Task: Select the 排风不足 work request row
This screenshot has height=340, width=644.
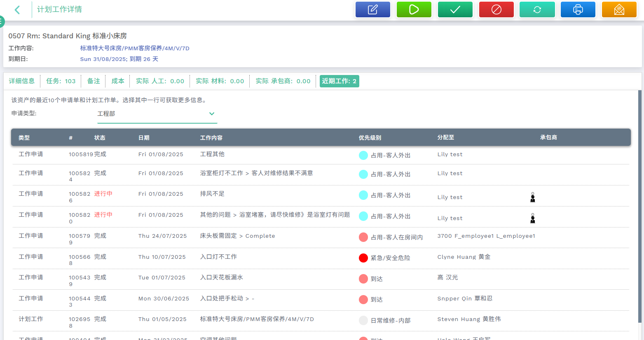Action: 321,196
